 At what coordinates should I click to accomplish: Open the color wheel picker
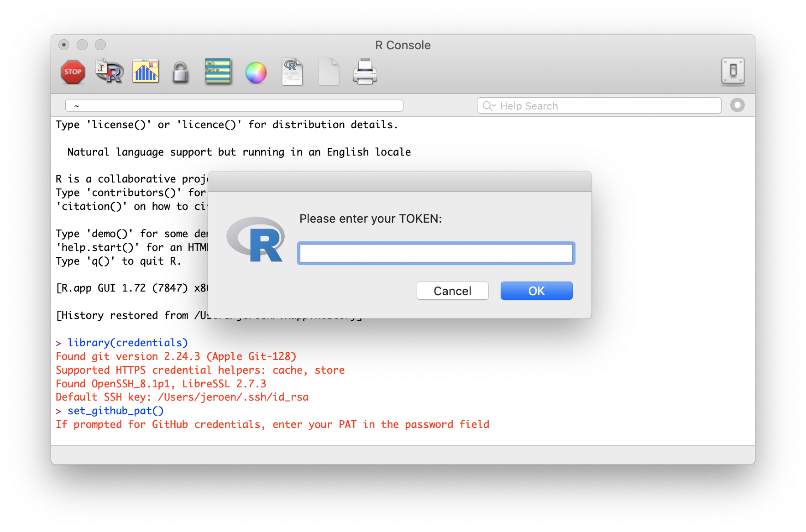click(x=256, y=72)
